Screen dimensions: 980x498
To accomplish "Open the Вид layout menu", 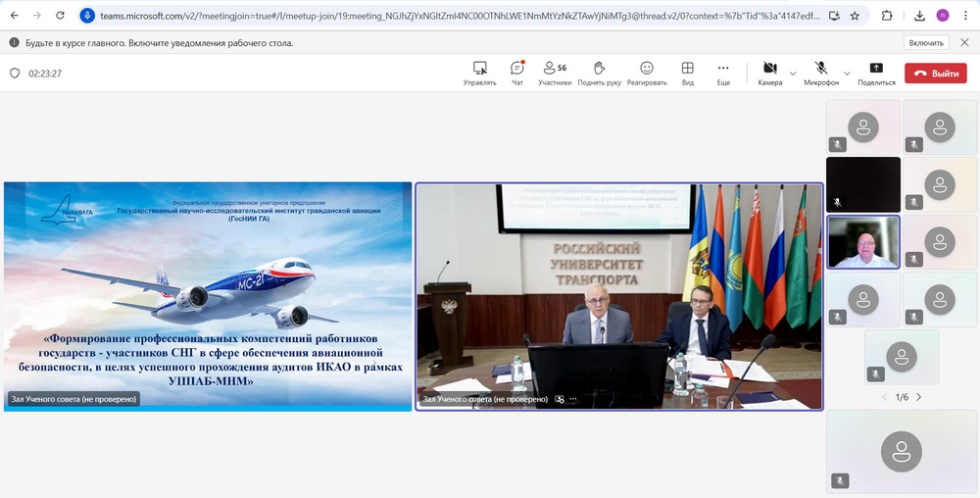I will tap(688, 74).
